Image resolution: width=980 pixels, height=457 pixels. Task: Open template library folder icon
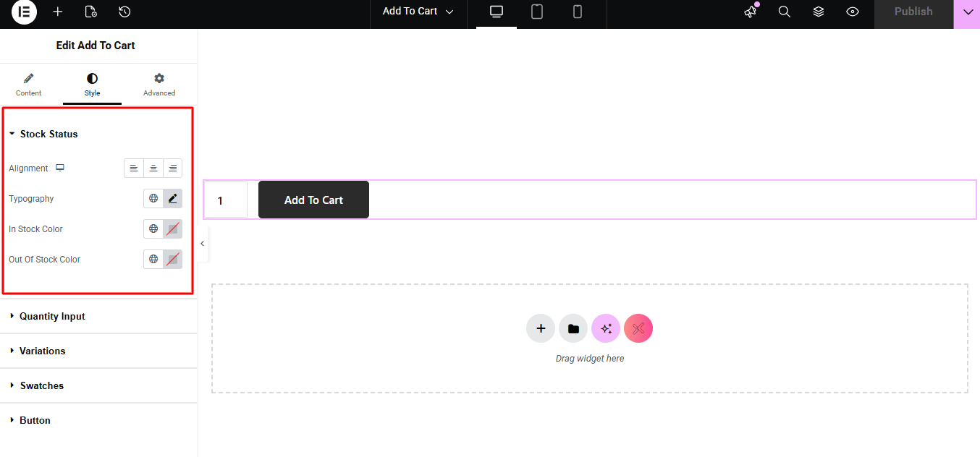[x=573, y=329]
